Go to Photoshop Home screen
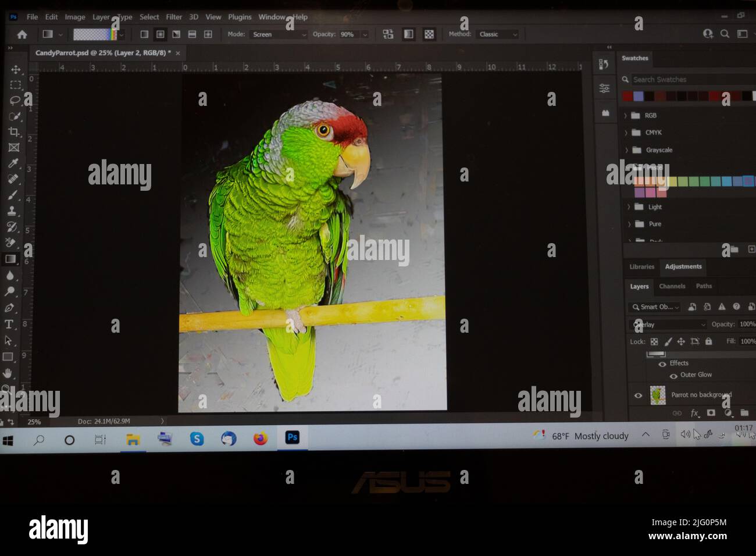Screen dimensions: 756x556 [x=22, y=34]
